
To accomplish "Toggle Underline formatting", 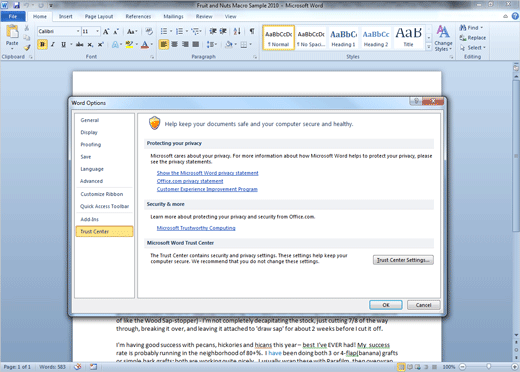I will click(x=63, y=44).
